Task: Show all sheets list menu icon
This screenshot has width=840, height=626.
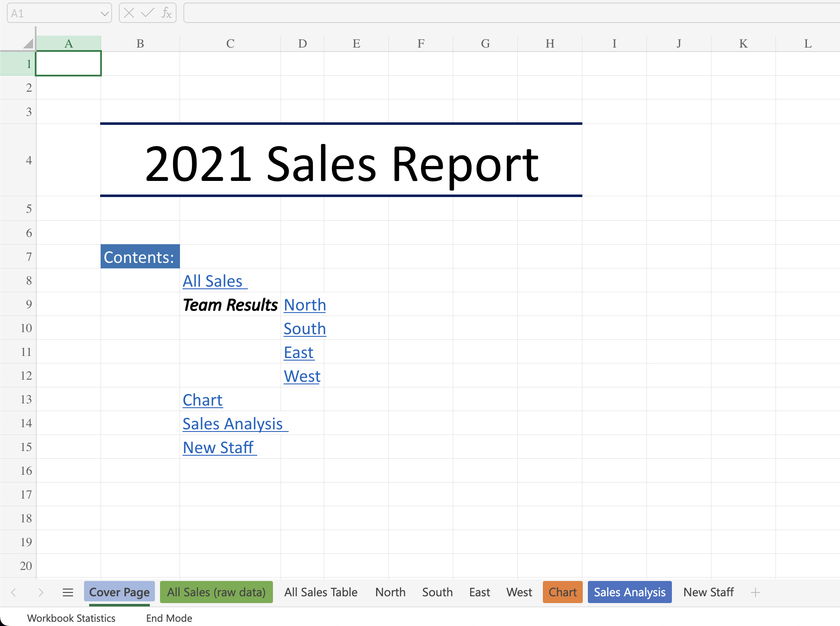Action: coord(68,592)
